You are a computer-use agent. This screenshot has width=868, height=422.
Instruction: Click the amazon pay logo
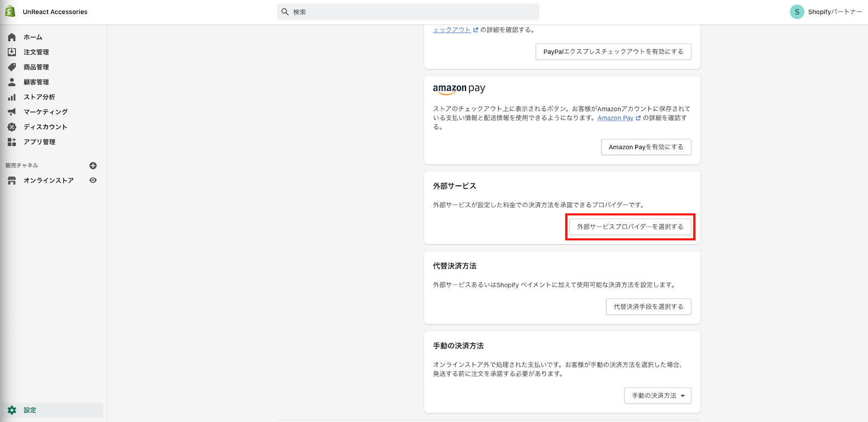(459, 89)
